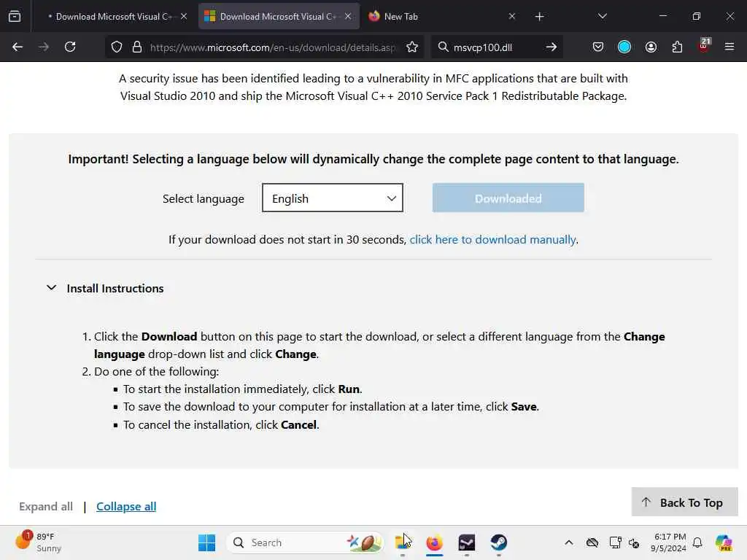Open the clock showing 6:17 PM
Viewport: 747px width, 560px height.
coord(669,542)
